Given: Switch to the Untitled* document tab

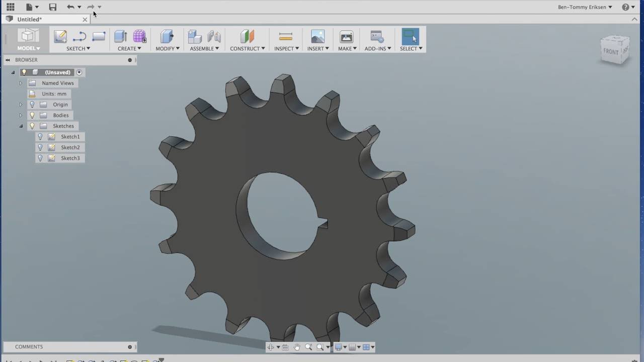Looking at the screenshot, I should pyautogui.click(x=30, y=19).
